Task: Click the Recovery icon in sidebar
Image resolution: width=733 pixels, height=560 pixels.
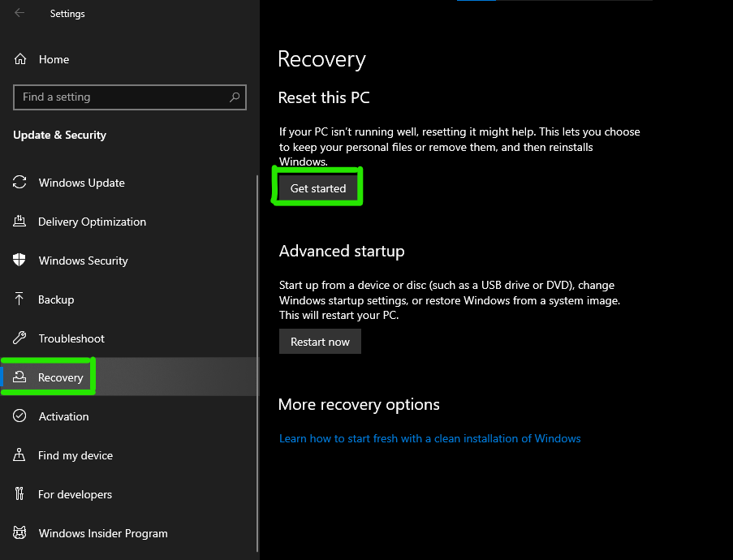Action: tap(19, 377)
